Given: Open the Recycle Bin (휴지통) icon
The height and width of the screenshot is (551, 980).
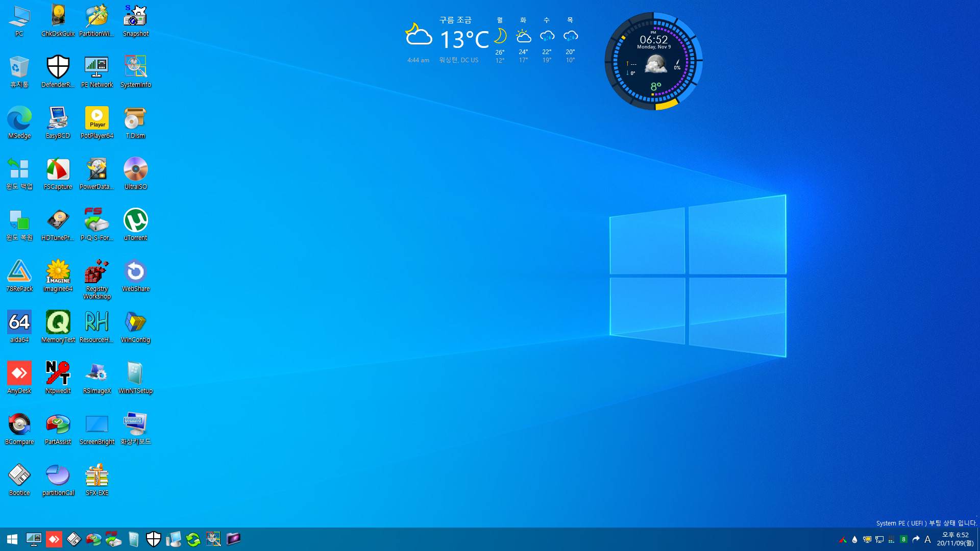Looking at the screenshot, I should pyautogui.click(x=19, y=72).
